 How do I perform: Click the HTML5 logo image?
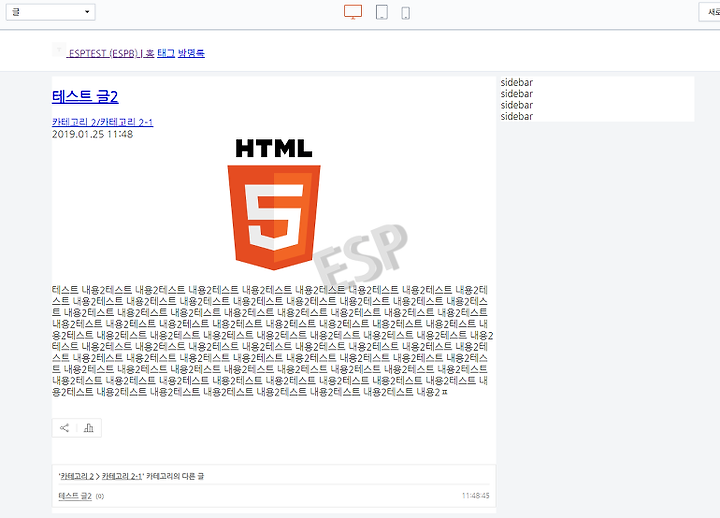[x=274, y=204]
